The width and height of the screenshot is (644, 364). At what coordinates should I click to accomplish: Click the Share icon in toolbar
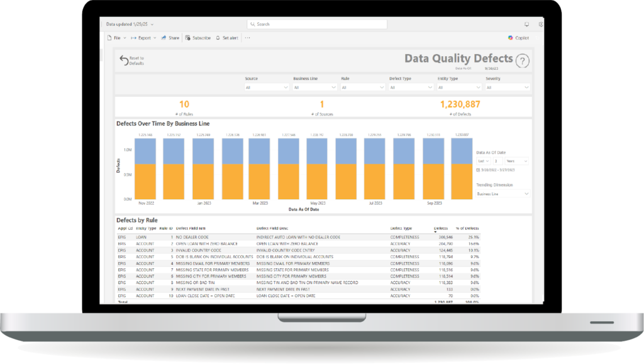pyautogui.click(x=164, y=38)
